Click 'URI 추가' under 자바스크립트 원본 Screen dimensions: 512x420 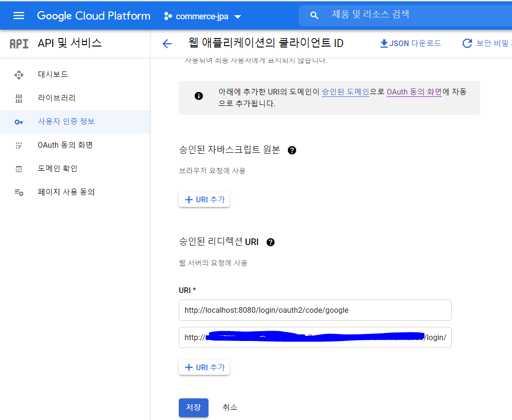tap(204, 199)
